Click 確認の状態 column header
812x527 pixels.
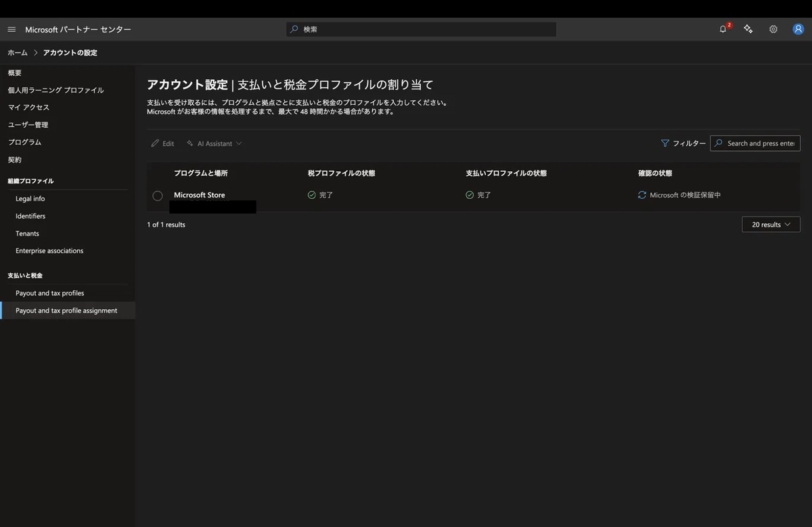[x=655, y=173]
